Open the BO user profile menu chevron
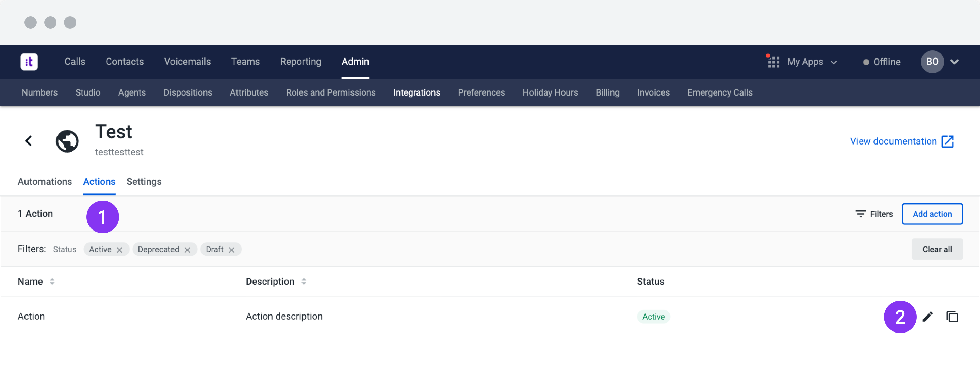980x374 pixels. click(x=954, y=62)
